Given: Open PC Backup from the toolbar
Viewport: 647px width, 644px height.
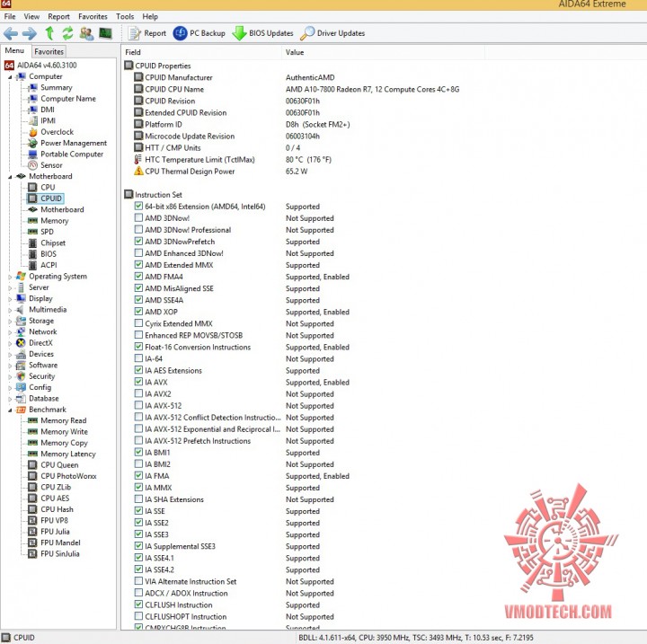Looking at the screenshot, I should click(199, 33).
